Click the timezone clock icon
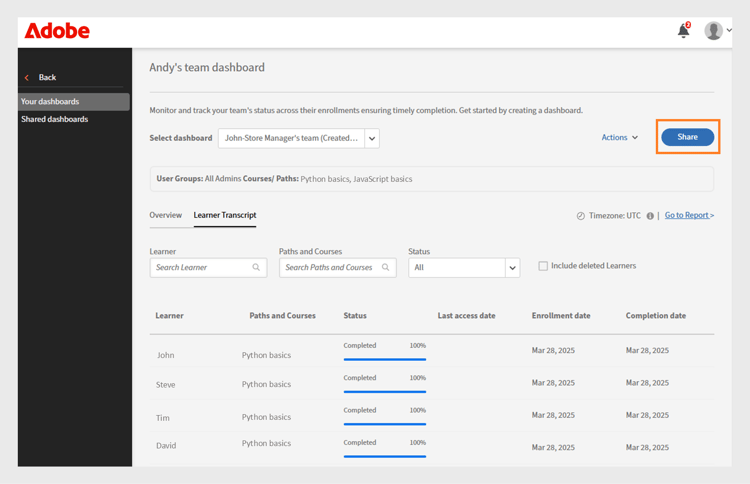750x484 pixels. coord(580,216)
